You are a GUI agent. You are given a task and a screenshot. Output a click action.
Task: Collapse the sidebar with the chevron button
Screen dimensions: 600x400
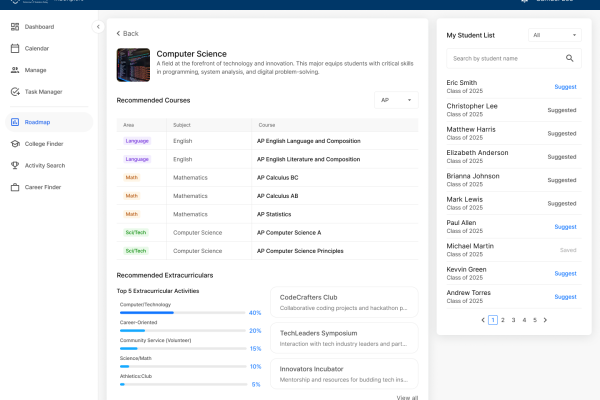98,27
